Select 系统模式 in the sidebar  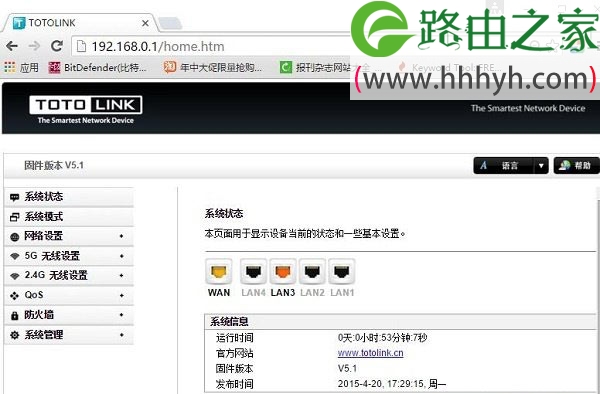point(69,217)
